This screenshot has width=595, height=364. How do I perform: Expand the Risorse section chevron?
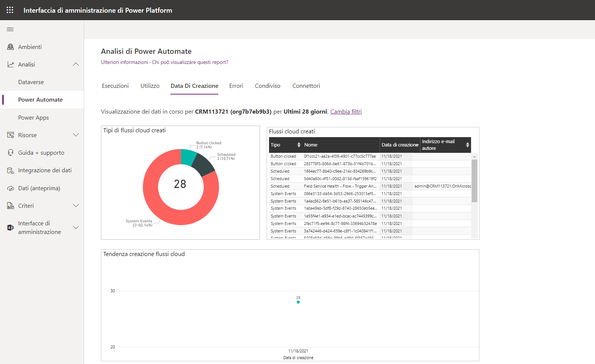(76, 135)
